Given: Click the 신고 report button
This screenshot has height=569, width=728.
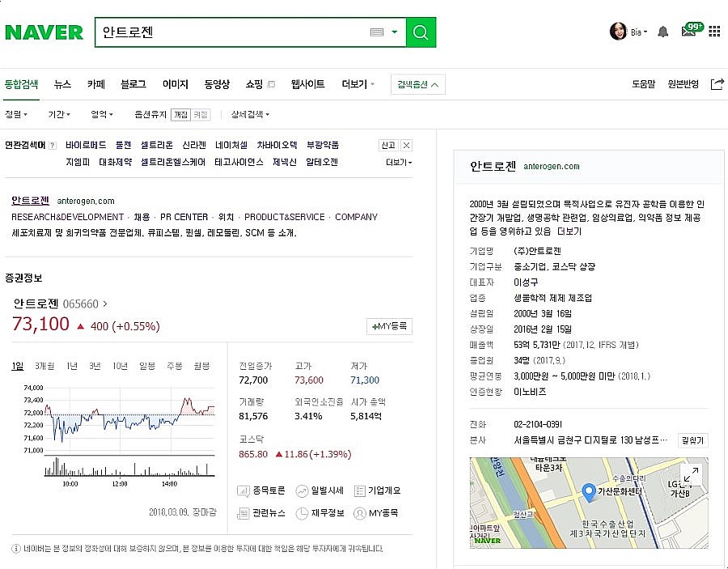Looking at the screenshot, I should pyautogui.click(x=388, y=146).
